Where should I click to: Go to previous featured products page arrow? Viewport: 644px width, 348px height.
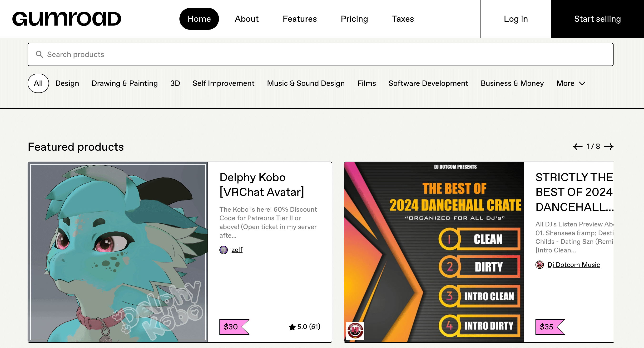tap(578, 146)
